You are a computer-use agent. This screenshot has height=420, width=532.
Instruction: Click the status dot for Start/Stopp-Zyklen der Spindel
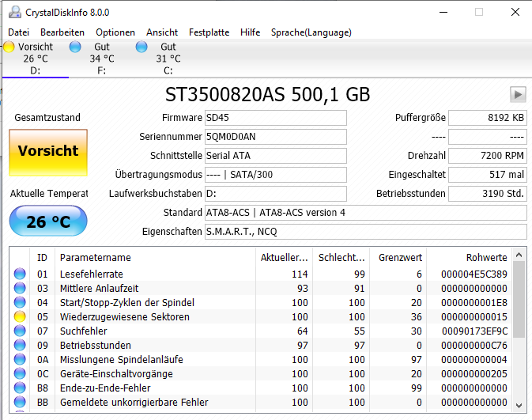click(x=20, y=302)
